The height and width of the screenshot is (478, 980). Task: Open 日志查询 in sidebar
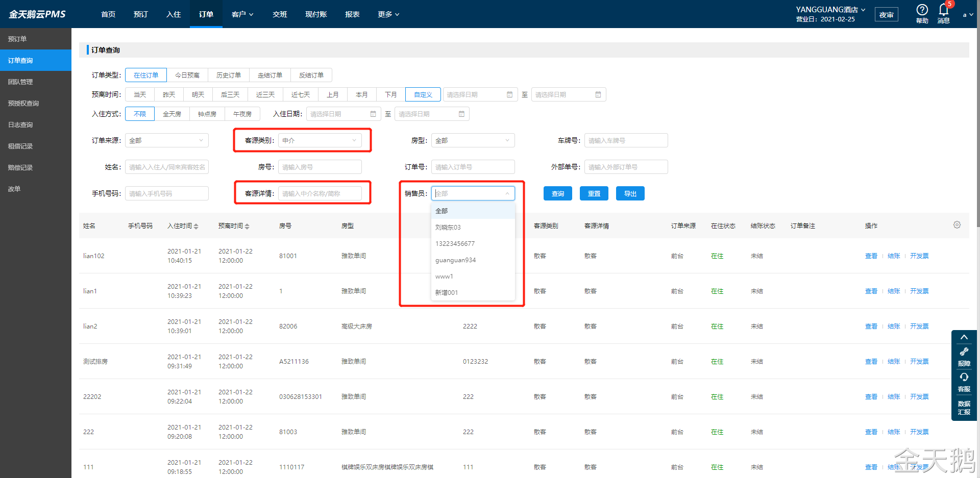click(36, 124)
